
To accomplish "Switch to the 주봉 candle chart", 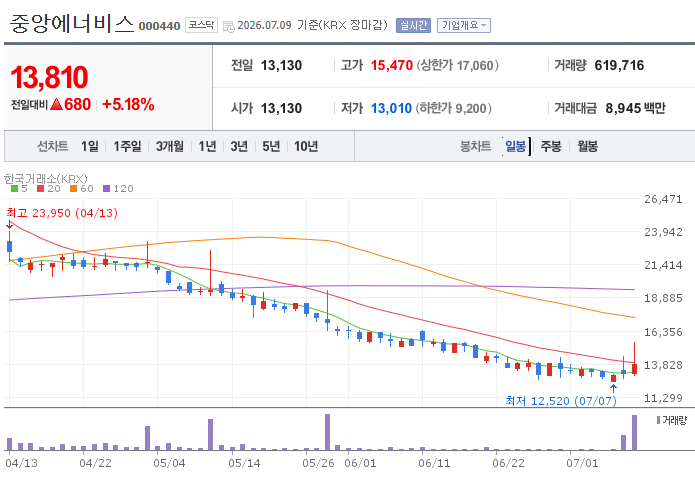I will click(x=551, y=146).
